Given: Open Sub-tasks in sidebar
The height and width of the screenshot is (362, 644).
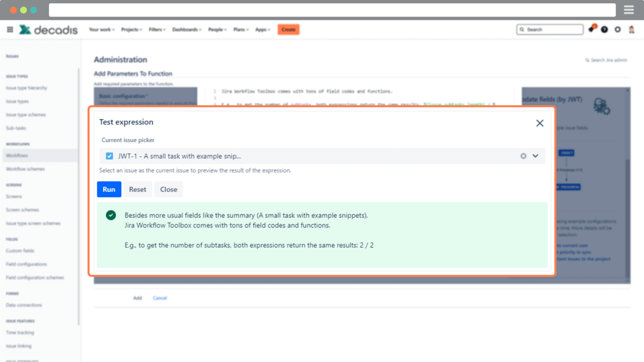Looking at the screenshot, I should 16,128.
